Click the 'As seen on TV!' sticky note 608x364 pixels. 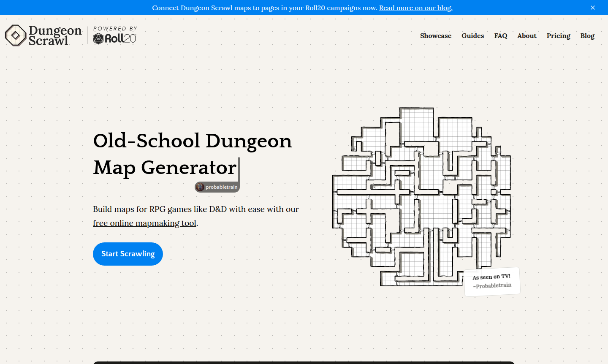492,281
